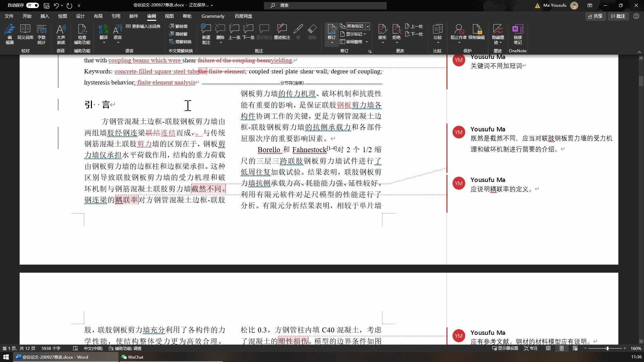Toggle the Reviewing Pane (审阅窗格)

pyautogui.click(x=351, y=42)
